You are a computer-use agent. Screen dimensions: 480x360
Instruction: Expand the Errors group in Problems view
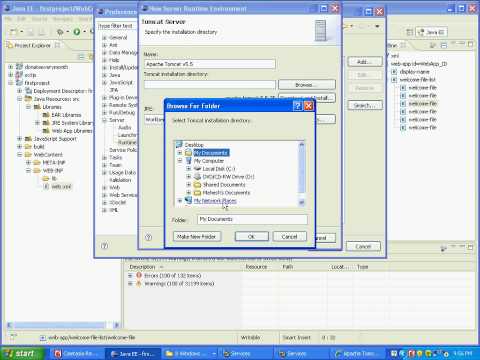(130, 276)
